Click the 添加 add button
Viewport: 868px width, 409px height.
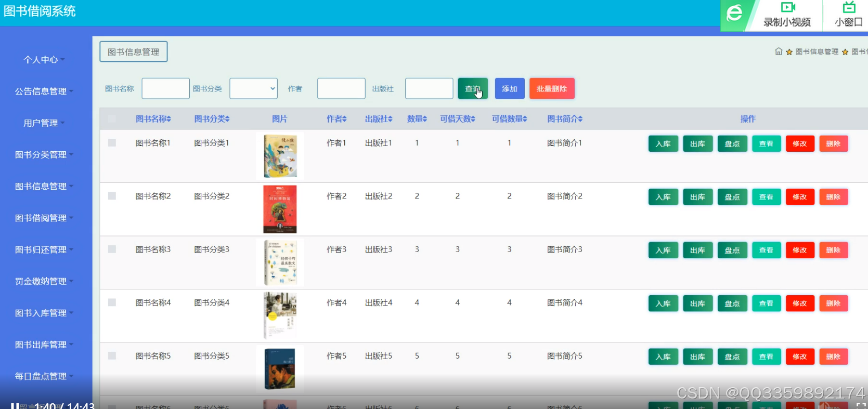coord(510,88)
